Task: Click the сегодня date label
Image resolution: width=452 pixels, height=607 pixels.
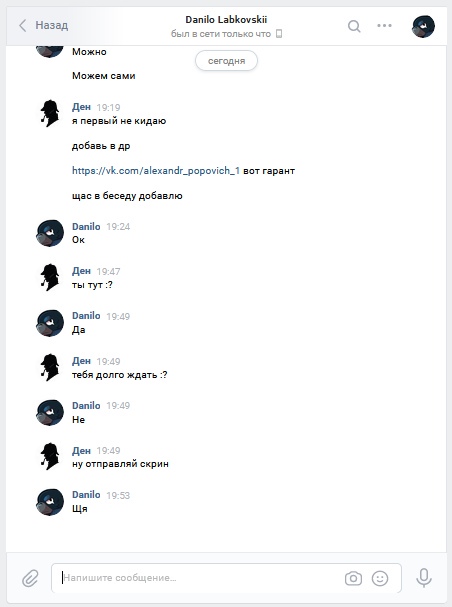Action: [226, 61]
